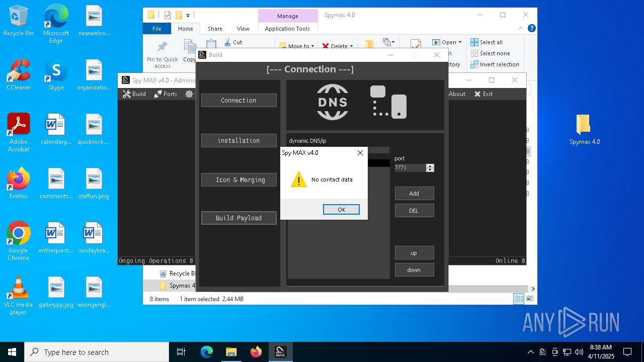Show hidden system tray icons chevron
This screenshot has height=362, width=644.
530,352
